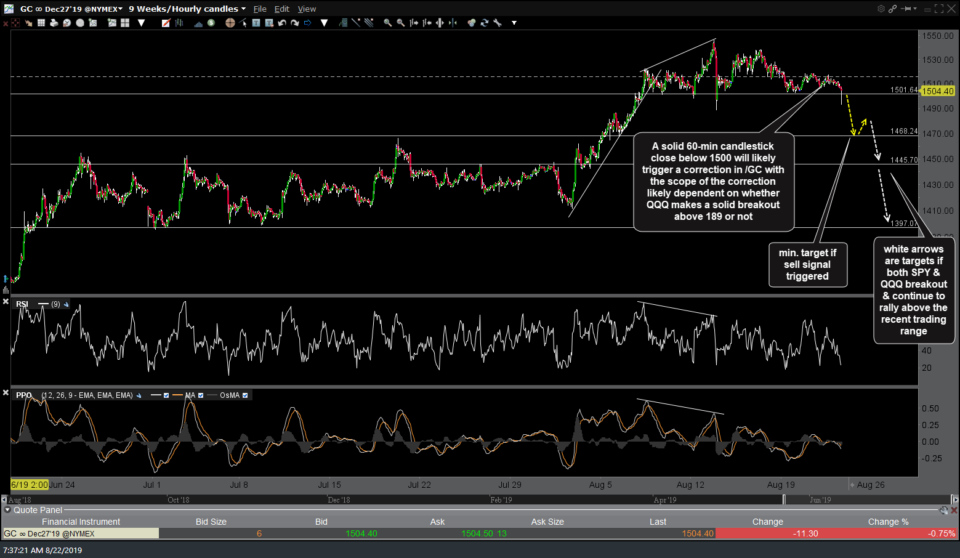Click the undo arrow icon
The height and width of the screenshot is (558, 960).
[282, 23]
